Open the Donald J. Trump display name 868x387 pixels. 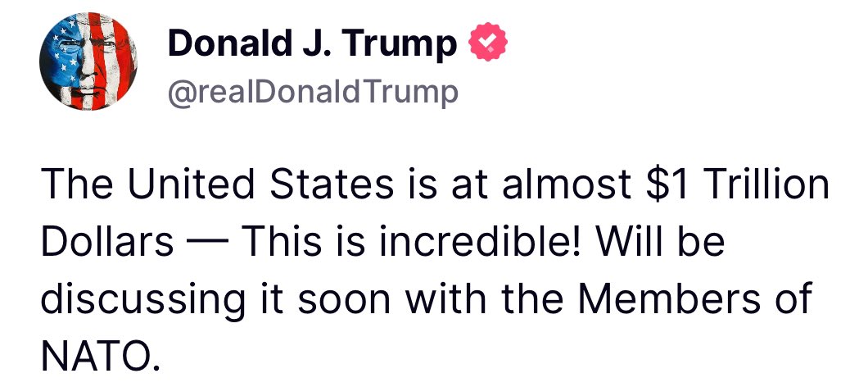point(312,42)
